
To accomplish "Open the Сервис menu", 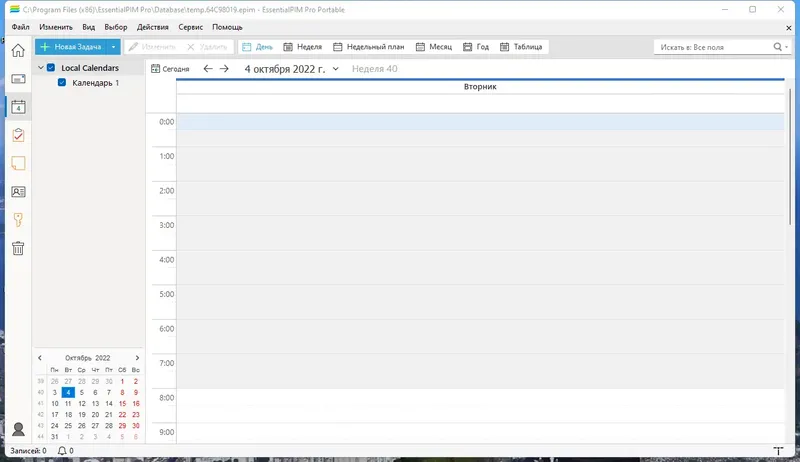I will tap(190, 27).
